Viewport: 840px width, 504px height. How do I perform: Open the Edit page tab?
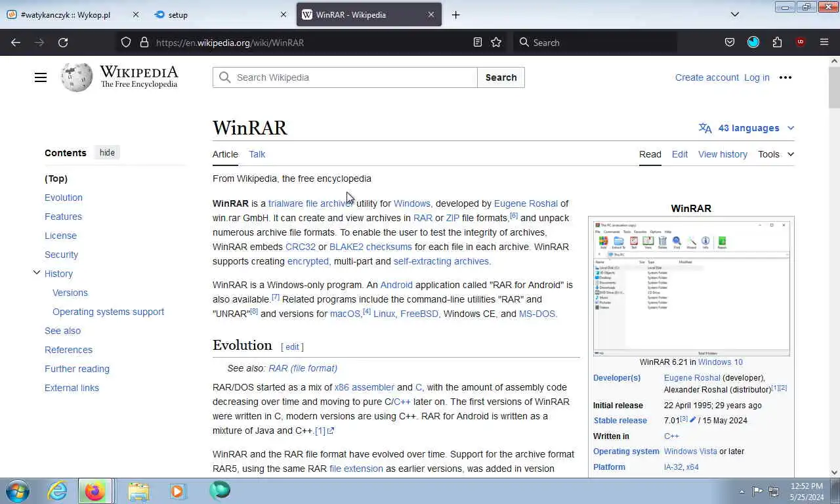[x=679, y=154]
